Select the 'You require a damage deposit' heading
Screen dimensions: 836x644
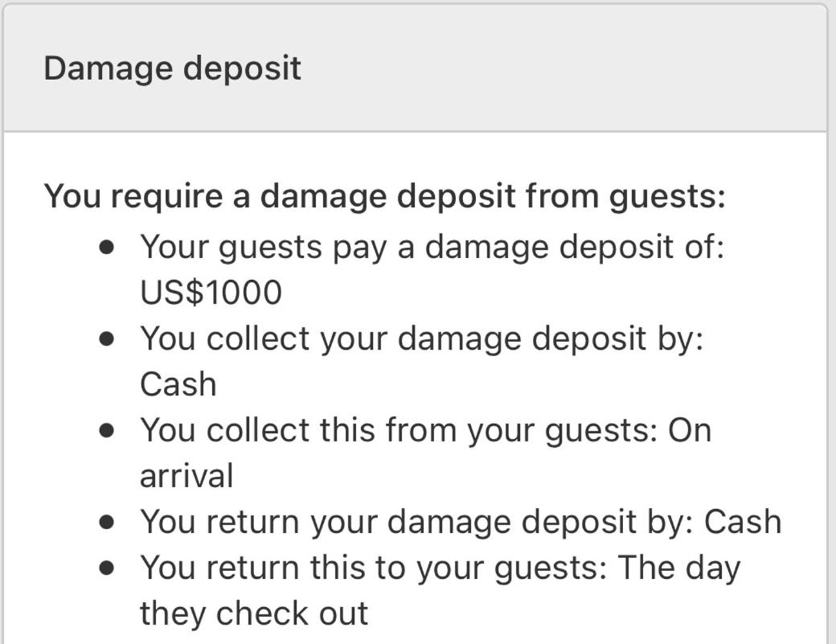384,197
